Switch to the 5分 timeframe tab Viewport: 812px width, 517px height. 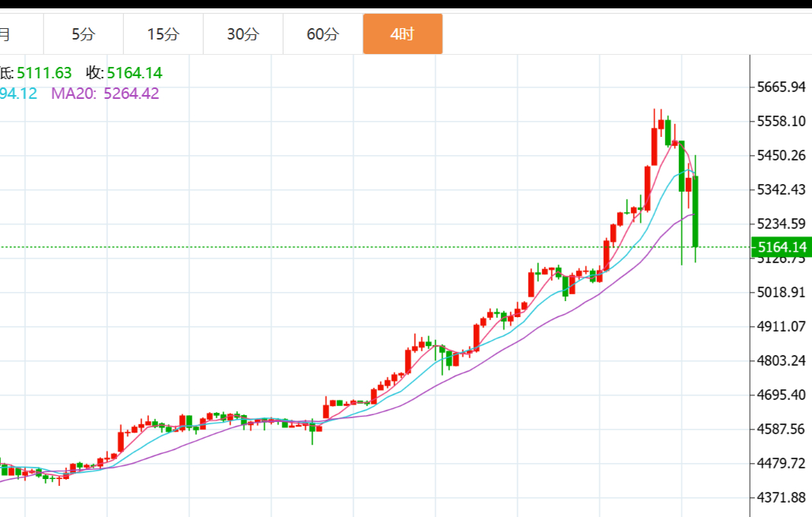click(84, 34)
